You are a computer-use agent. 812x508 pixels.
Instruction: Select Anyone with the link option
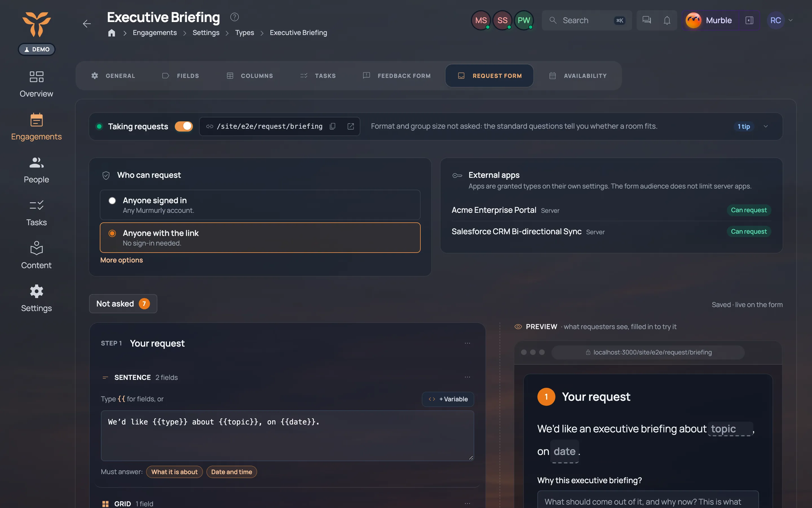pyautogui.click(x=260, y=238)
